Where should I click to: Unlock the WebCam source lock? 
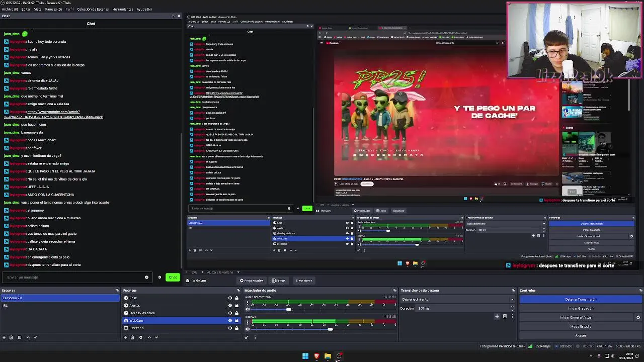[x=236, y=320]
